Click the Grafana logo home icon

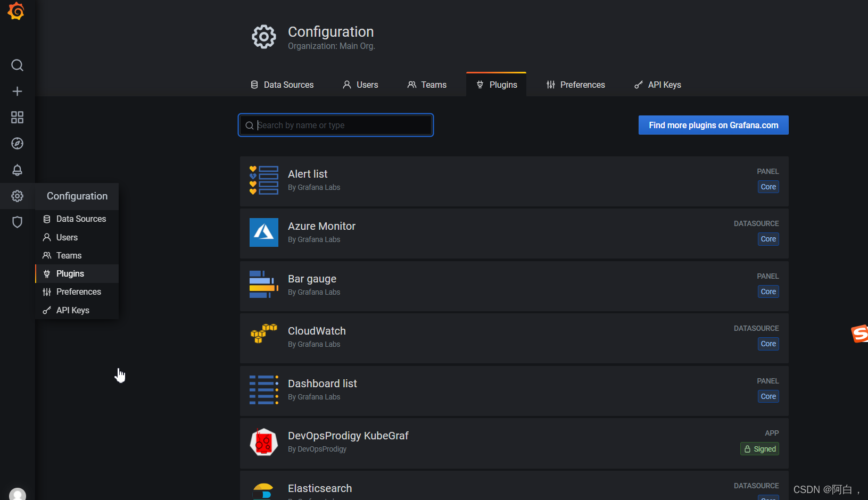tap(16, 11)
